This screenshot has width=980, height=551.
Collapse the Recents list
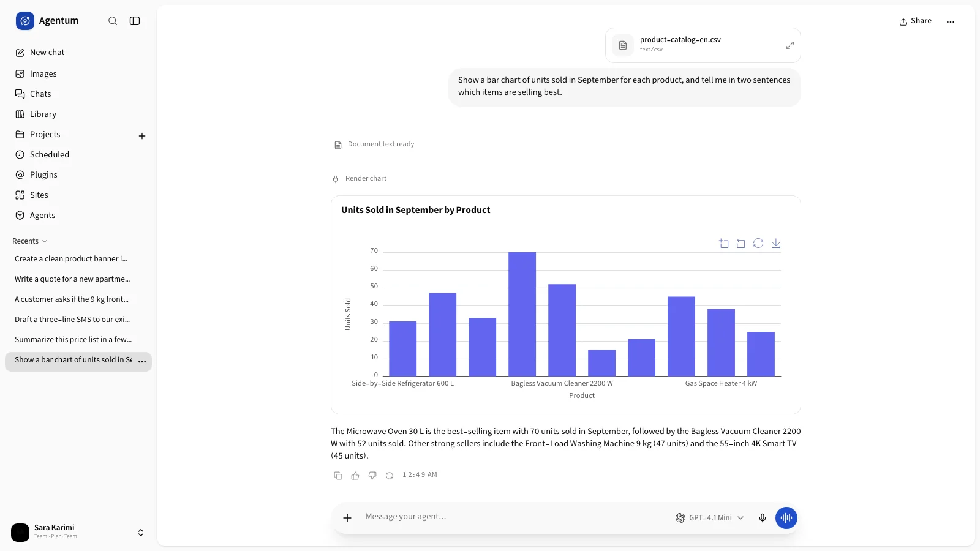tap(29, 241)
